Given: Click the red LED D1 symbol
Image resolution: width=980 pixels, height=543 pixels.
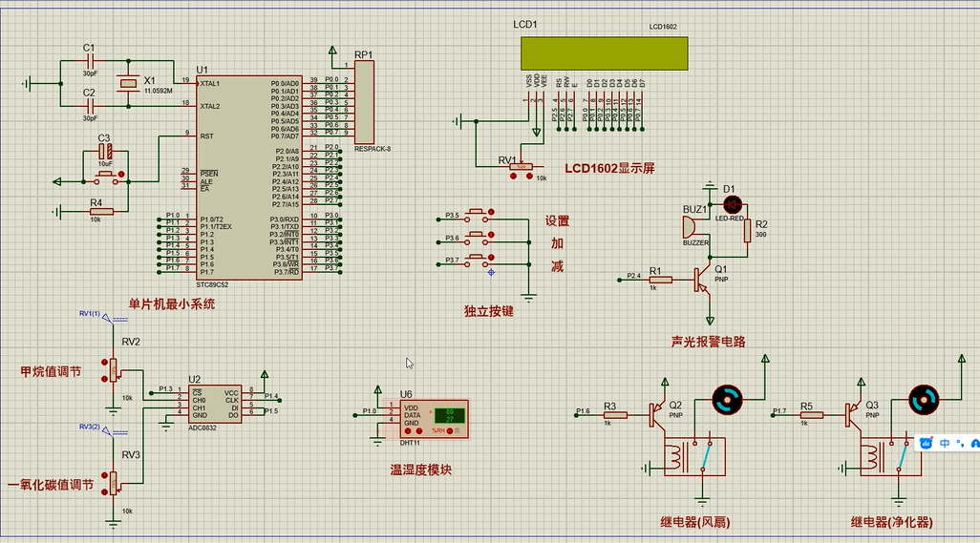Looking at the screenshot, I should (x=733, y=203).
